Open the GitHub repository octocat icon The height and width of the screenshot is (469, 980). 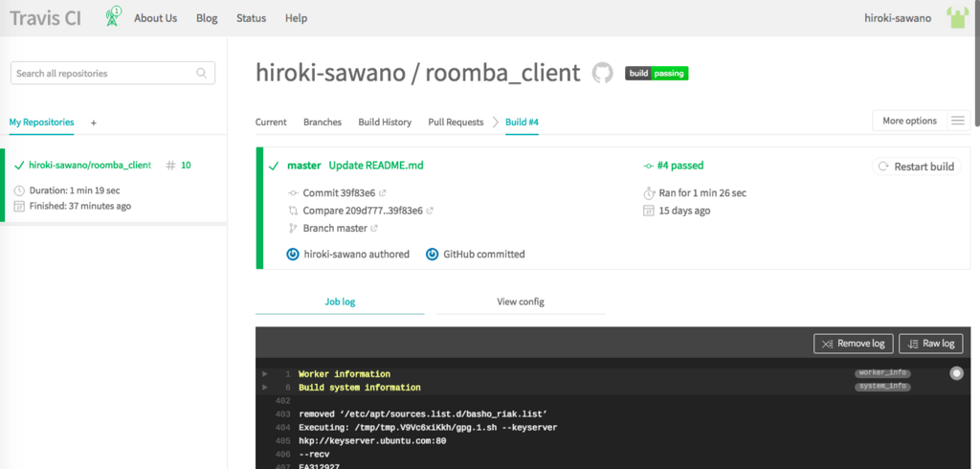point(603,73)
